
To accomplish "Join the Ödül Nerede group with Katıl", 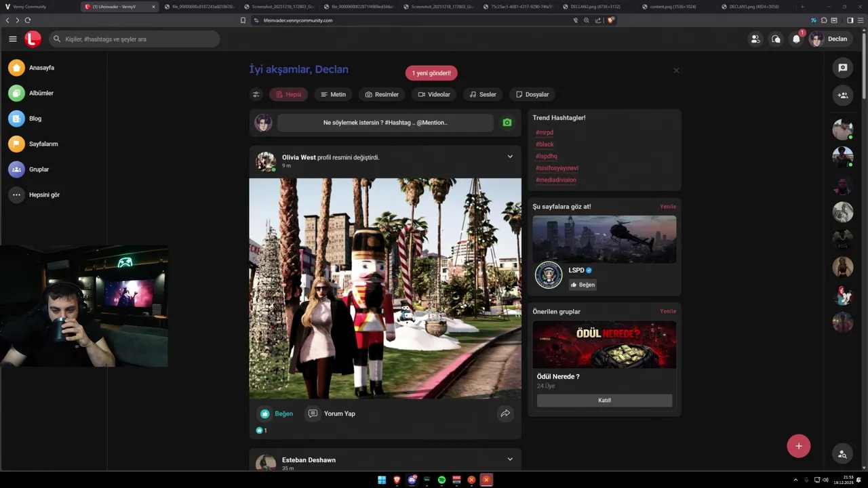I will [x=604, y=401].
